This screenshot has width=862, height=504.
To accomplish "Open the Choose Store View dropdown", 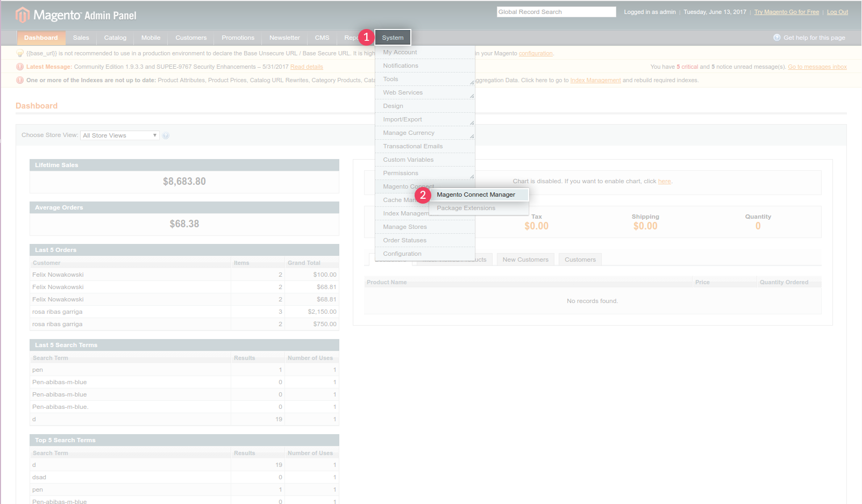I will click(120, 135).
